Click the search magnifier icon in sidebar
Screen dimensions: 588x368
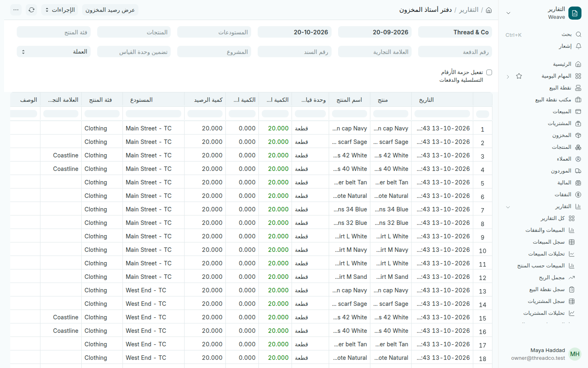click(578, 34)
